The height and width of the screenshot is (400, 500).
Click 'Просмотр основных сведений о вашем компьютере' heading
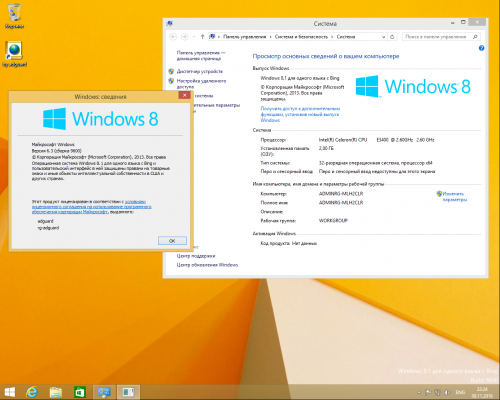(326, 56)
